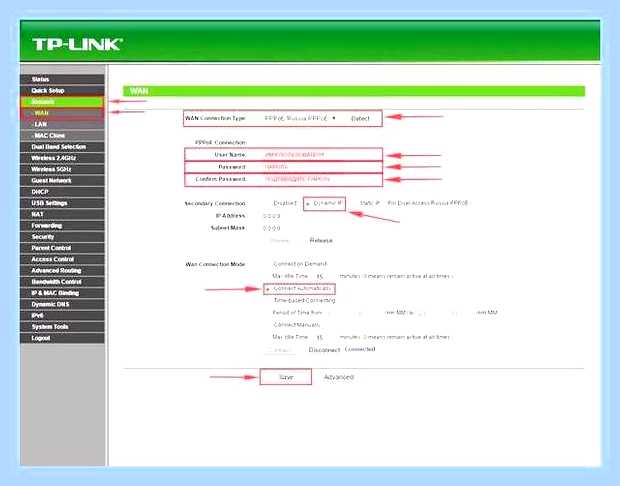
Task: Open USB Settings in sidebar
Action: pyautogui.click(x=62, y=203)
